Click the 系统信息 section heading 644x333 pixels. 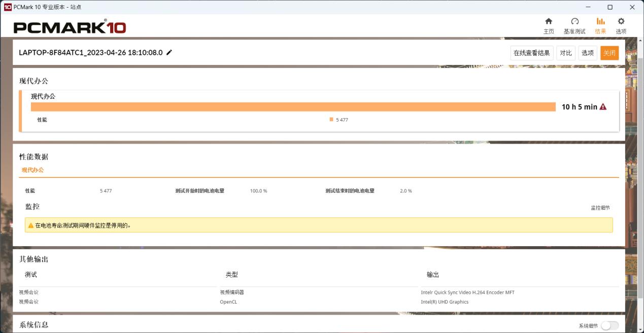34,325
